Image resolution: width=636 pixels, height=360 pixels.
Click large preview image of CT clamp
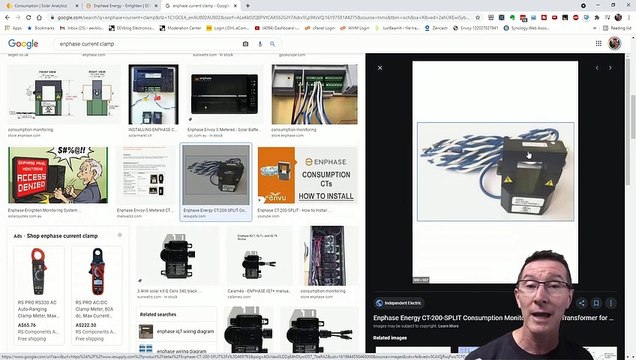point(495,172)
